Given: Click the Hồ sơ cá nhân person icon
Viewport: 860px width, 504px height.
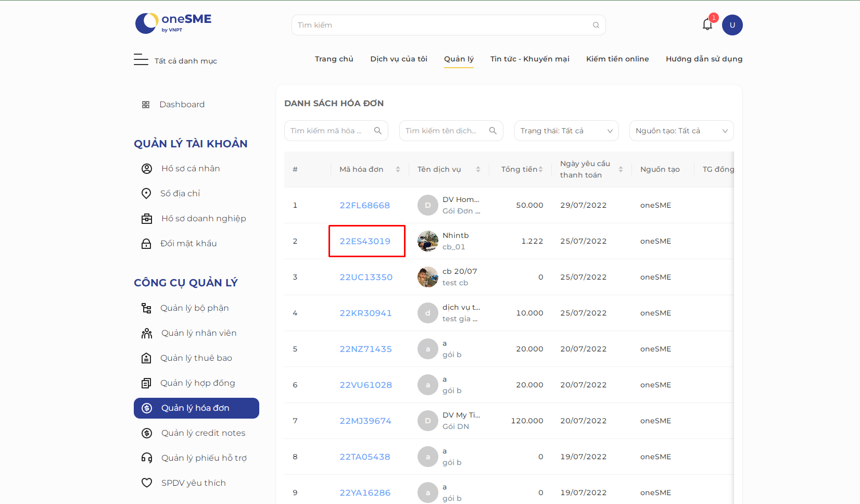Looking at the screenshot, I should (x=147, y=169).
